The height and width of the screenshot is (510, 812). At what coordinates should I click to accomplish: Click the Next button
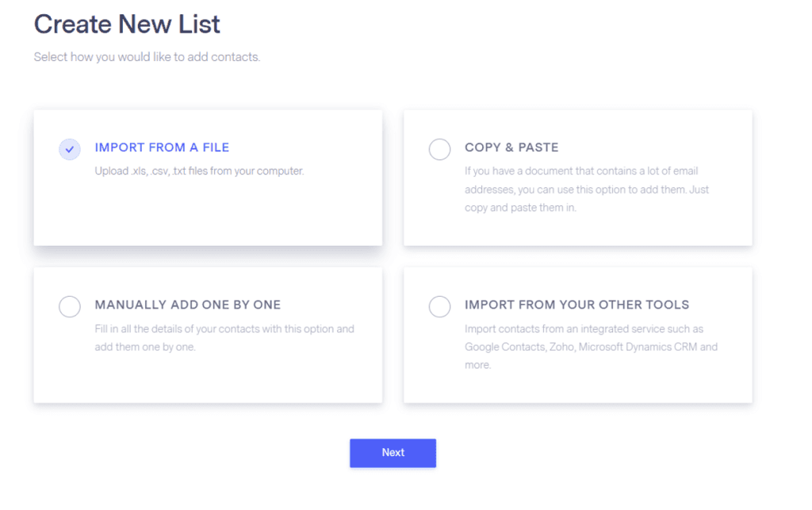point(393,453)
